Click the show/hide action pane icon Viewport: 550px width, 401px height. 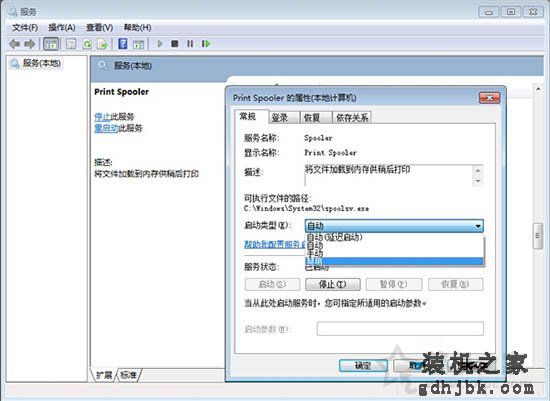[139, 44]
